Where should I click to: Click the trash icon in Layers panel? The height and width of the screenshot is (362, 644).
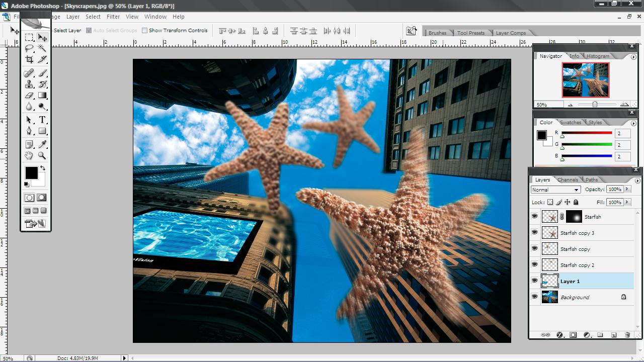coord(627,335)
